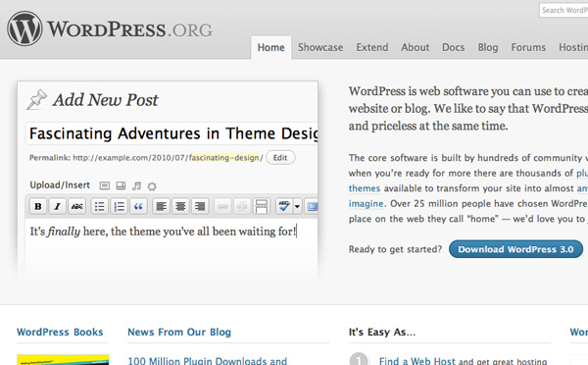Toggle bold formatting in editor

coord(38,206)
